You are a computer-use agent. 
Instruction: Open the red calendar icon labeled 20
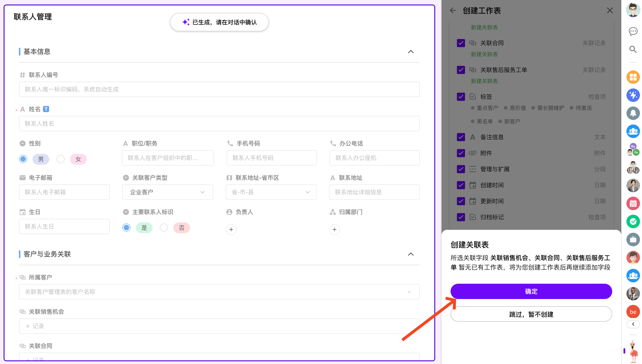tap(633, 203)
